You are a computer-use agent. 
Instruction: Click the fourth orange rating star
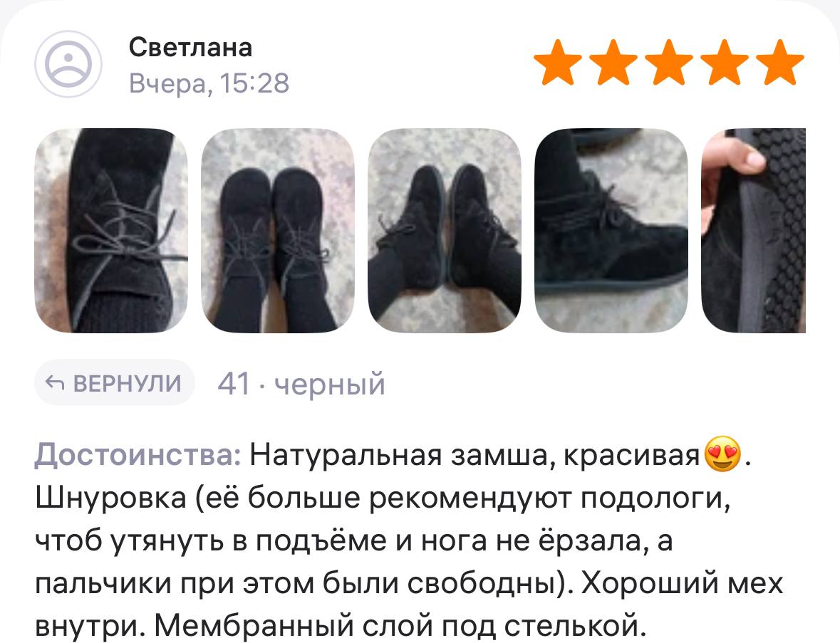[x=725, y=62]
